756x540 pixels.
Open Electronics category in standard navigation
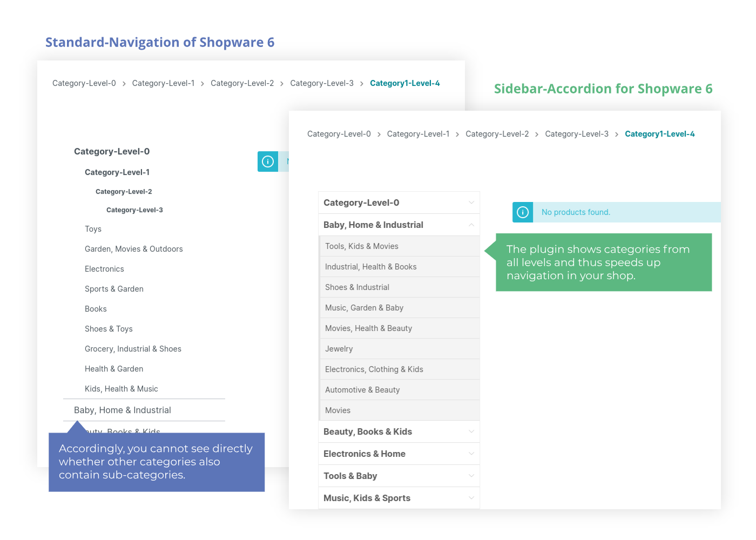[x=104, y=269]
